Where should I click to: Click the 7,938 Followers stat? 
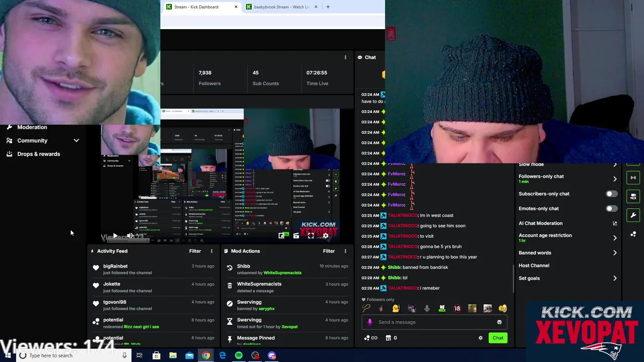point(209,78)
